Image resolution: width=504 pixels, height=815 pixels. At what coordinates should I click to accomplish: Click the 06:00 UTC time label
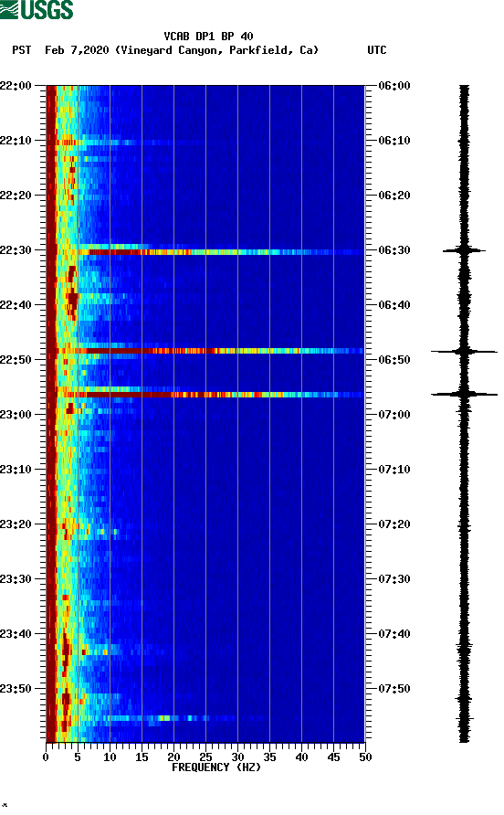394,86
